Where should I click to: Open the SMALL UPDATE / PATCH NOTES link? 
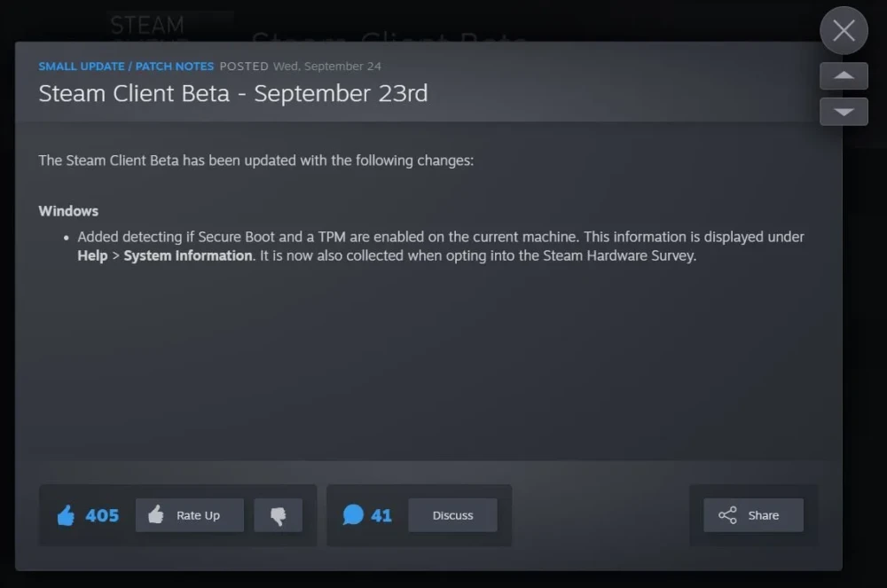[x=126, y=67]
